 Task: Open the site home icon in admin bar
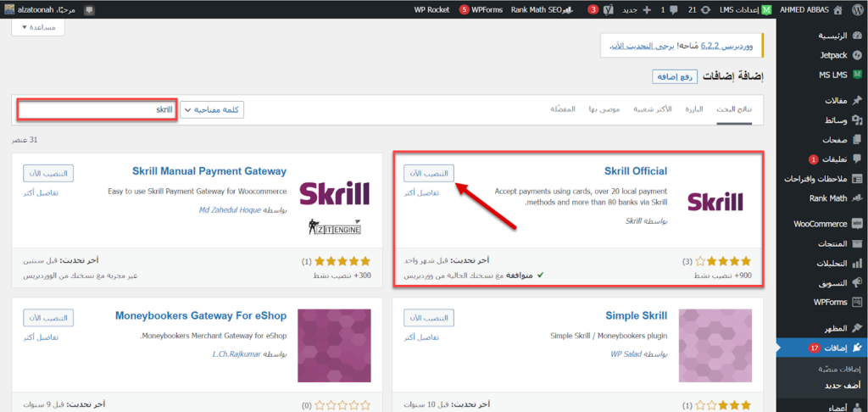point(837,9)
